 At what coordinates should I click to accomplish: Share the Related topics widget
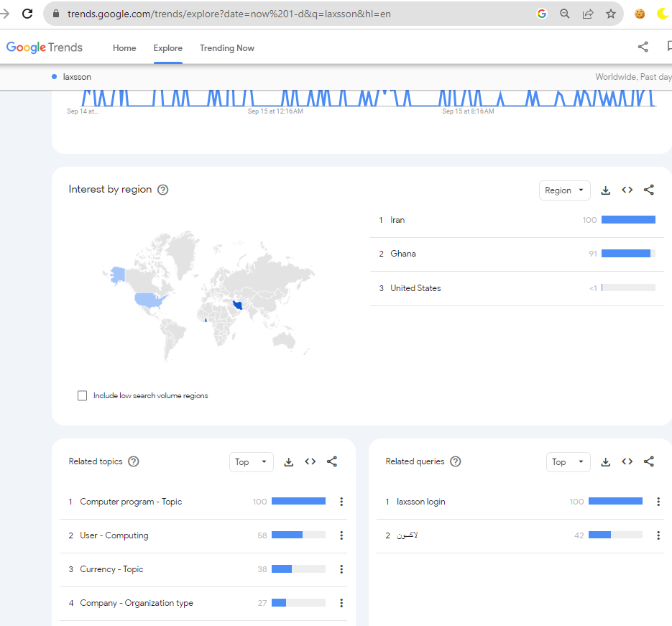[332, 461]
